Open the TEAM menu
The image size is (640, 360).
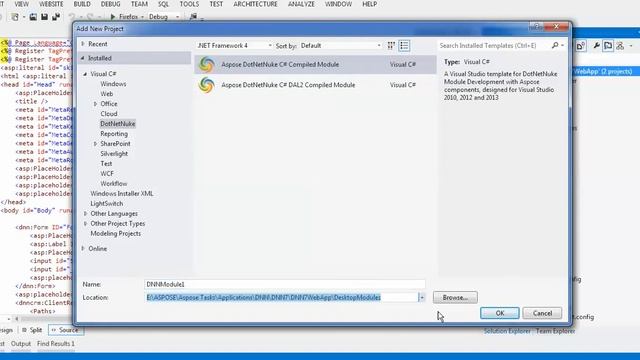click(x=139, y=4)
